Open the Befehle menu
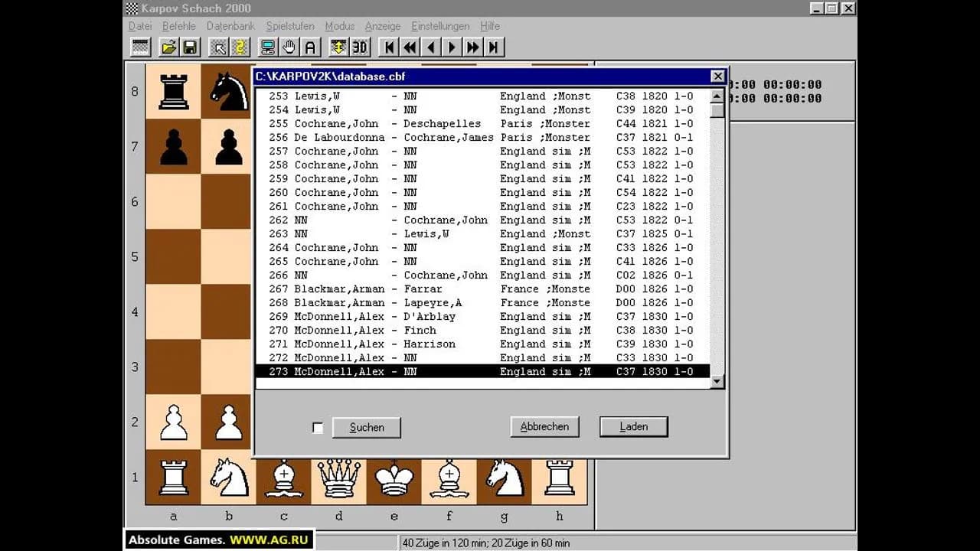This screenshot has width=980, height=551. coord(179,26)
